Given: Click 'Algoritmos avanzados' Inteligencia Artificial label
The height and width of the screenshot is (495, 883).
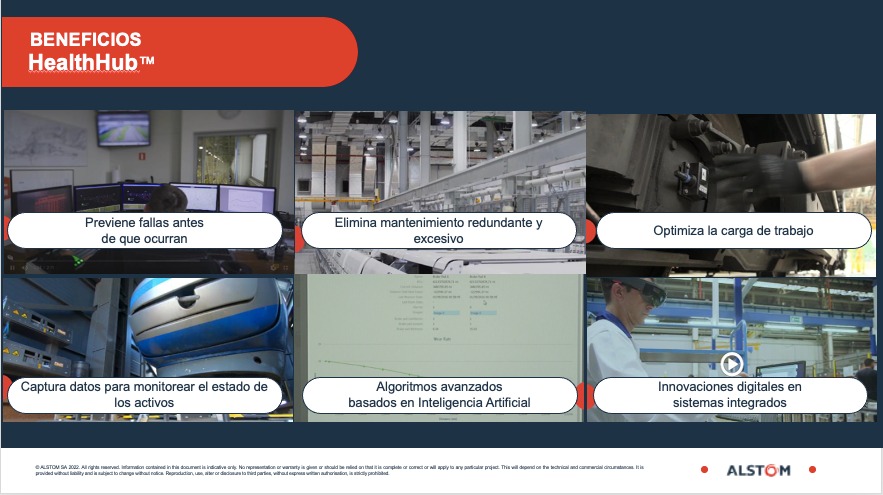Looking at the screenshot, I should coord(438,395).
